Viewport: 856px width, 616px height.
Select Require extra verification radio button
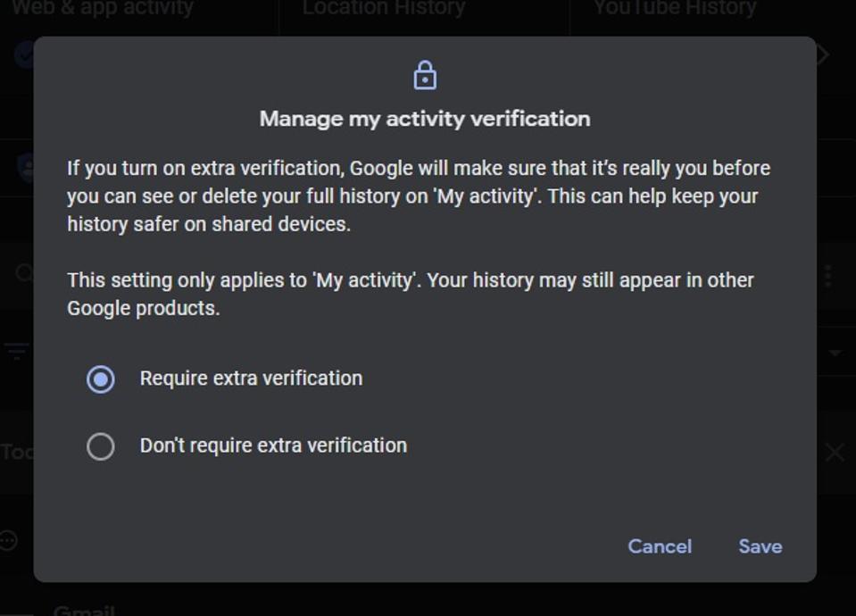[100, 379]
